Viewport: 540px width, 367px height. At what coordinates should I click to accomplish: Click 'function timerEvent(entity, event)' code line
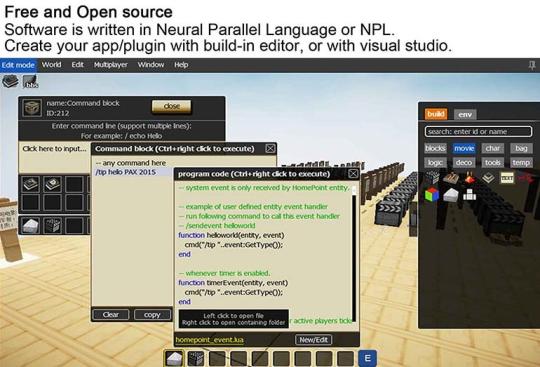click(x=233, y=283)
